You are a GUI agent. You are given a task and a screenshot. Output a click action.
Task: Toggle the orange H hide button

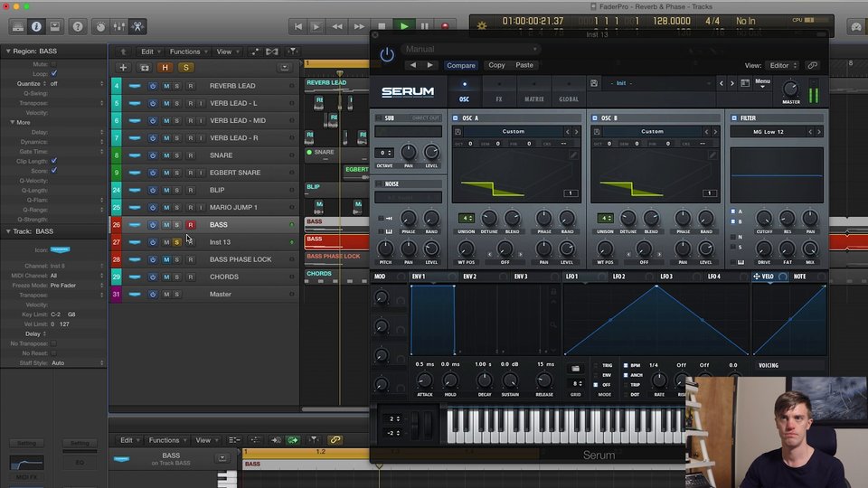[x=165, y=68]
